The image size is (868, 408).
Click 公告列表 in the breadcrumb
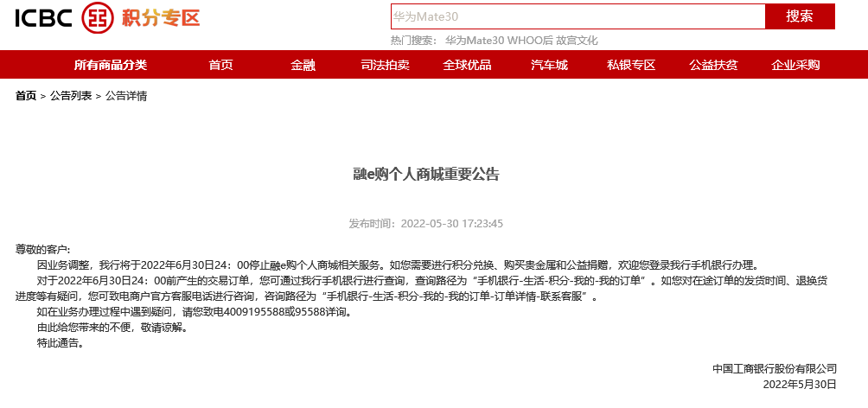point(71,96)
